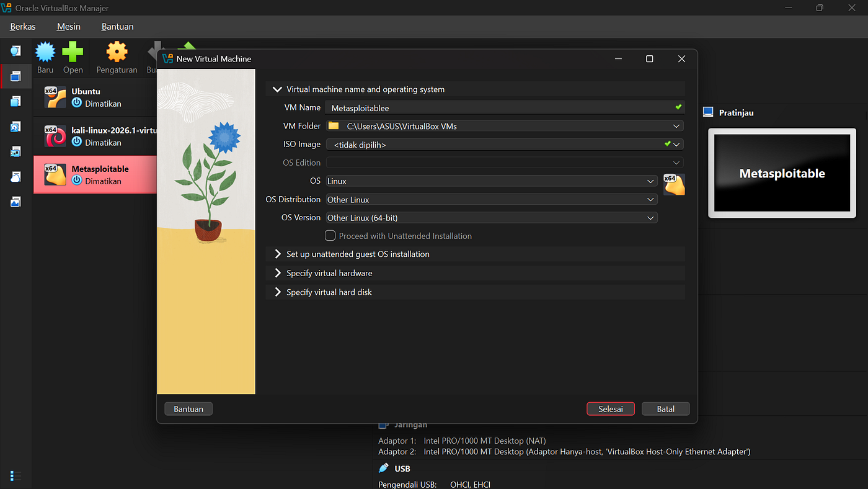
Task: Select the Metasploitable machine in the list
Action: tap(95, 174)
